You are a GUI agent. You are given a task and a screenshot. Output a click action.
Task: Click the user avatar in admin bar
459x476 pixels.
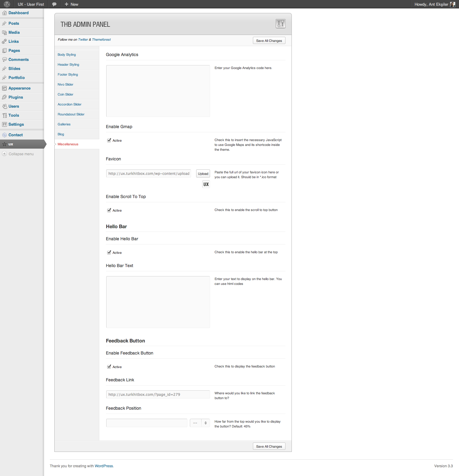(452, 4)
